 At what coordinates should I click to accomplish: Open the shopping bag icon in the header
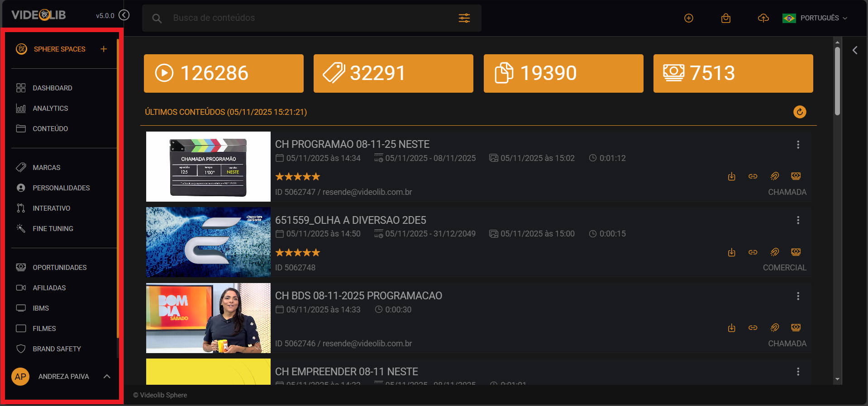[726, 18]
